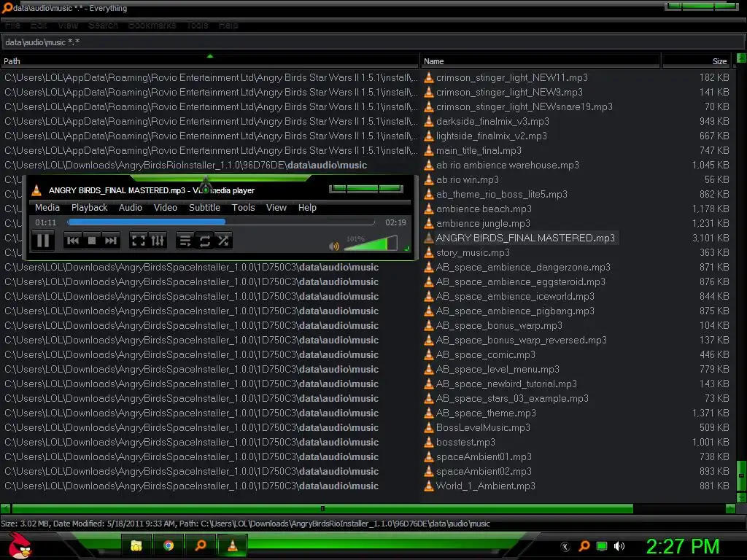The image size is (747, 560).
Task: Select ab_theme_rio_boss_lite5.mp3 file icon
Action: 429,194
